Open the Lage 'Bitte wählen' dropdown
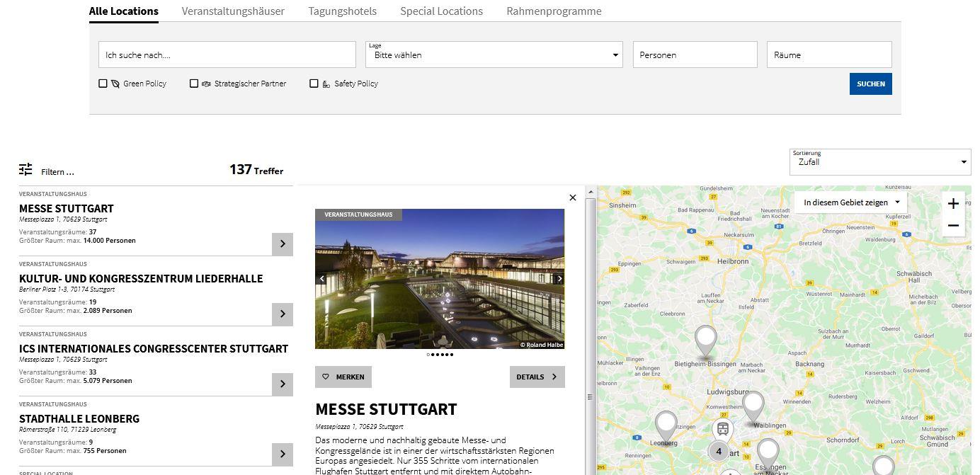980x475 pixels. (x=494, y=55)
